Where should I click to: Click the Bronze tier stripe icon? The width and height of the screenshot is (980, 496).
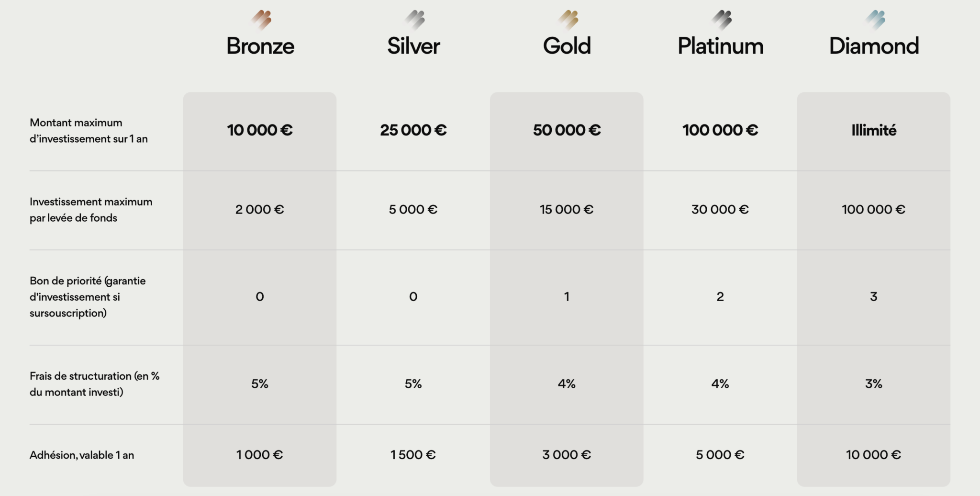[x=262, y=20]
